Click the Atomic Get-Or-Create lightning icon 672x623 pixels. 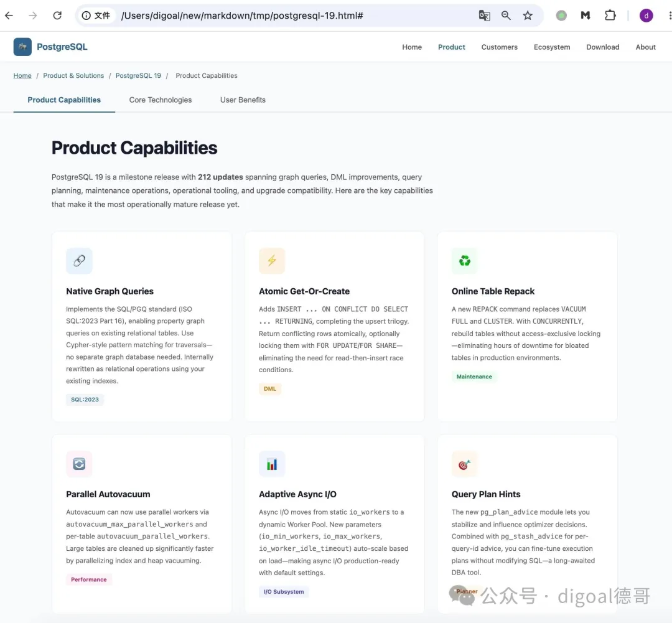(x=272, y=261)
